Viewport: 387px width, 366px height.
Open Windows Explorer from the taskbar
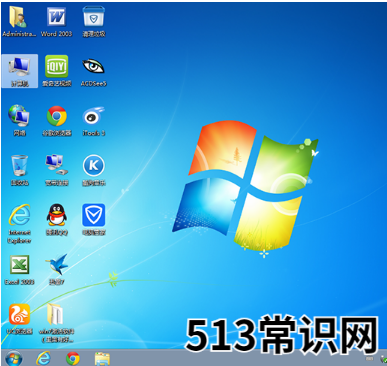click(x=102, y=358)
